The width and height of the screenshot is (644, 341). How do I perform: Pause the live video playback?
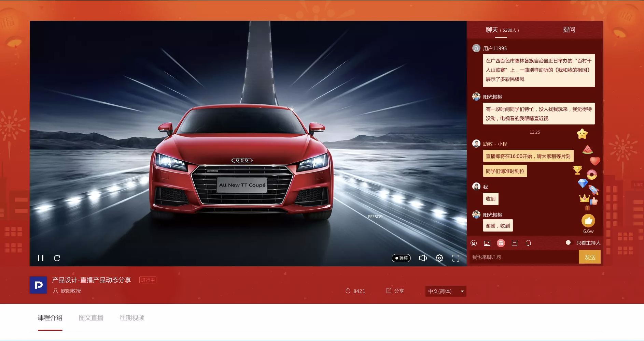[41, 258]
